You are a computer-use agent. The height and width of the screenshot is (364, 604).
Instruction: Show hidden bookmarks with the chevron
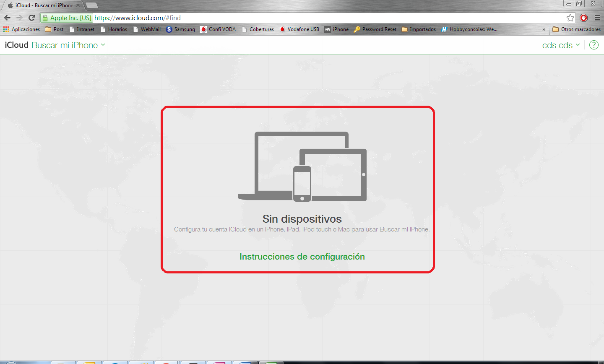click(544, 29)
